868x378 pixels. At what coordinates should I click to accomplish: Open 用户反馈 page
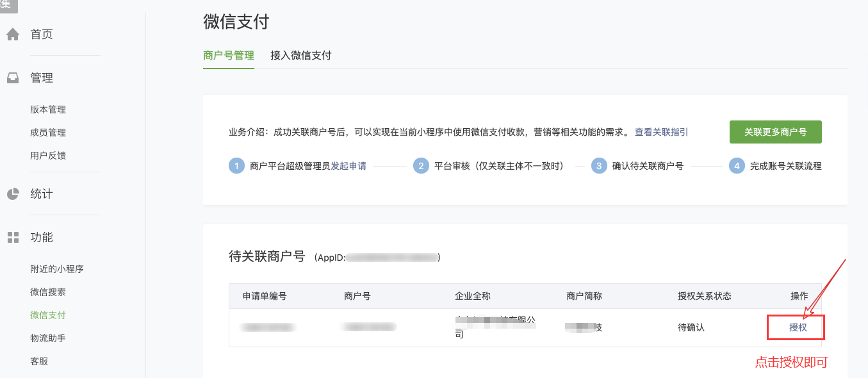48,156
